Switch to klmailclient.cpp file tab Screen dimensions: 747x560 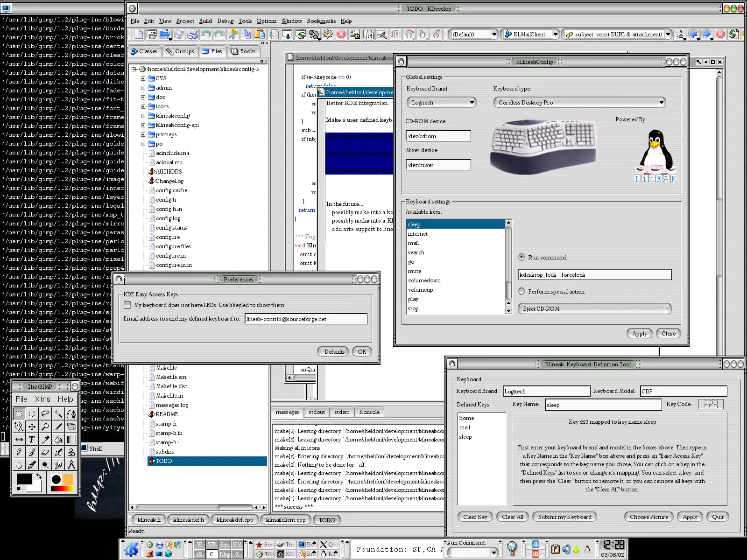point(286,520)
